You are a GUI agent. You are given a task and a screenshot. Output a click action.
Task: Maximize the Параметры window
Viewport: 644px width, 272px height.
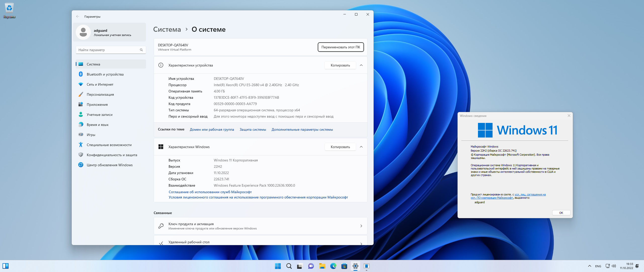pos(356,14)
